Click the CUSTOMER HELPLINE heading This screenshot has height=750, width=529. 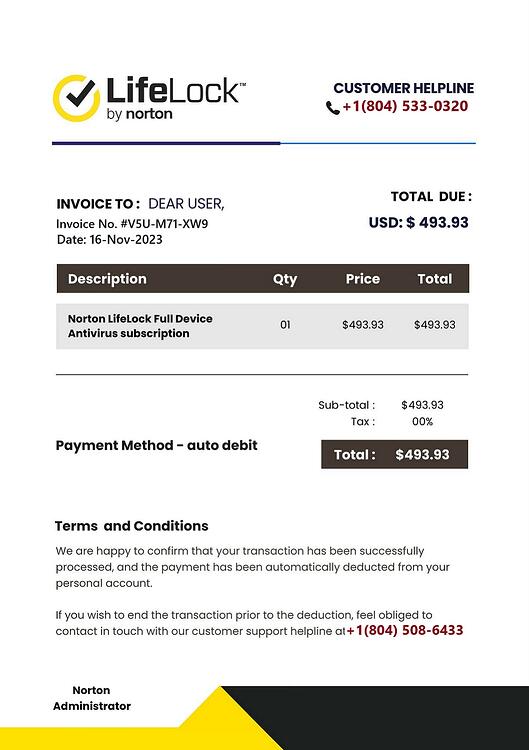click(404, 88)
